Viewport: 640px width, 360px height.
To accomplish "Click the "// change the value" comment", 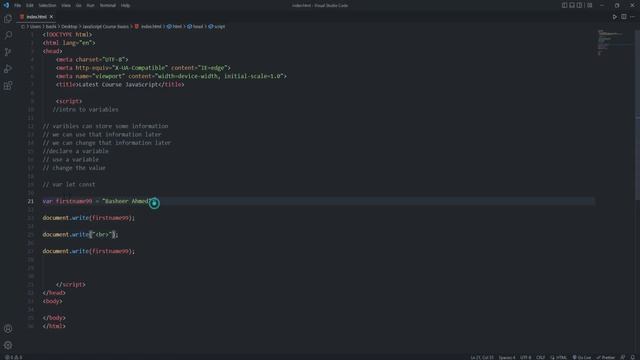I will click(x=74, y=168).
